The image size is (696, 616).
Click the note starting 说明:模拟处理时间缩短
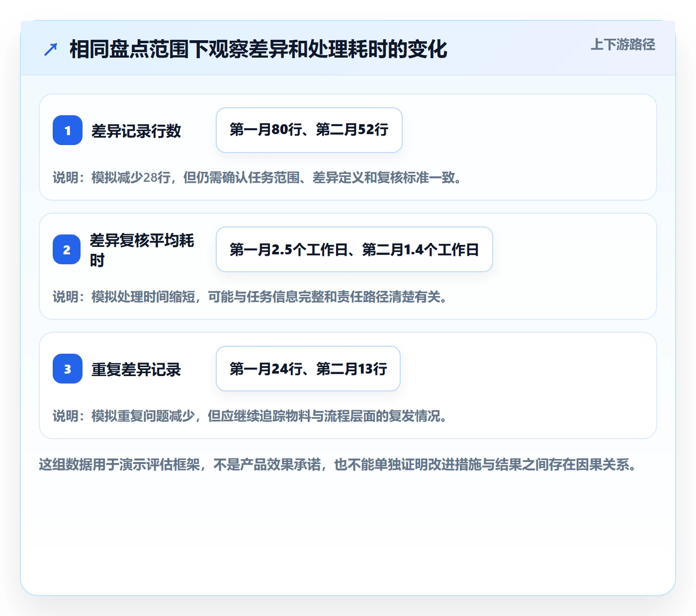pyautogui.click(x=251, y=297)
